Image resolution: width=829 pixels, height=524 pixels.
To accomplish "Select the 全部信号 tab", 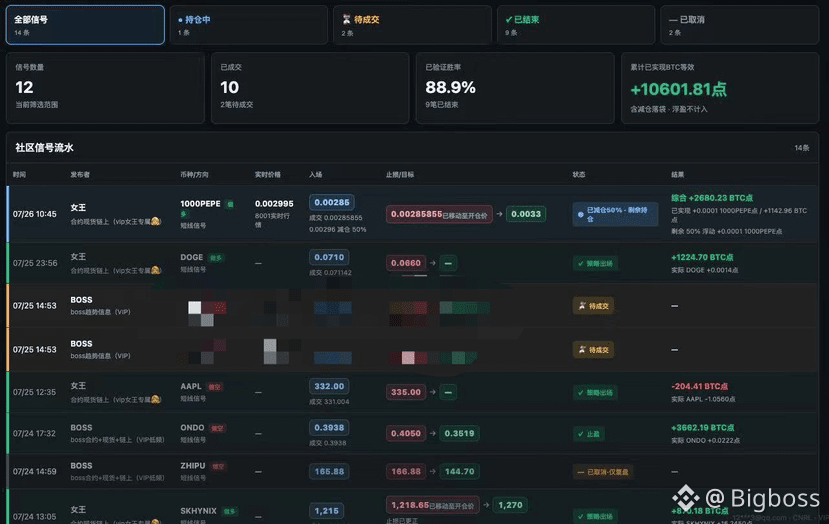I will (85, 25).
